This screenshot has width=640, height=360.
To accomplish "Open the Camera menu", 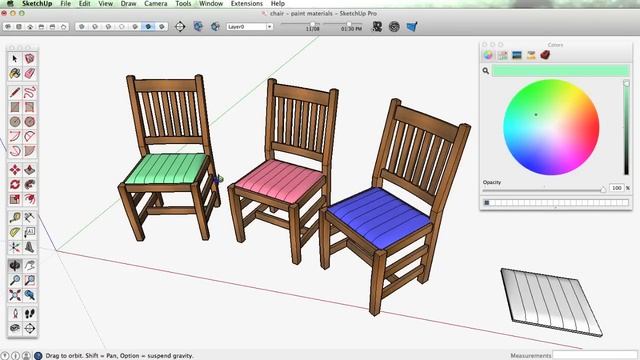I will 156,4.
